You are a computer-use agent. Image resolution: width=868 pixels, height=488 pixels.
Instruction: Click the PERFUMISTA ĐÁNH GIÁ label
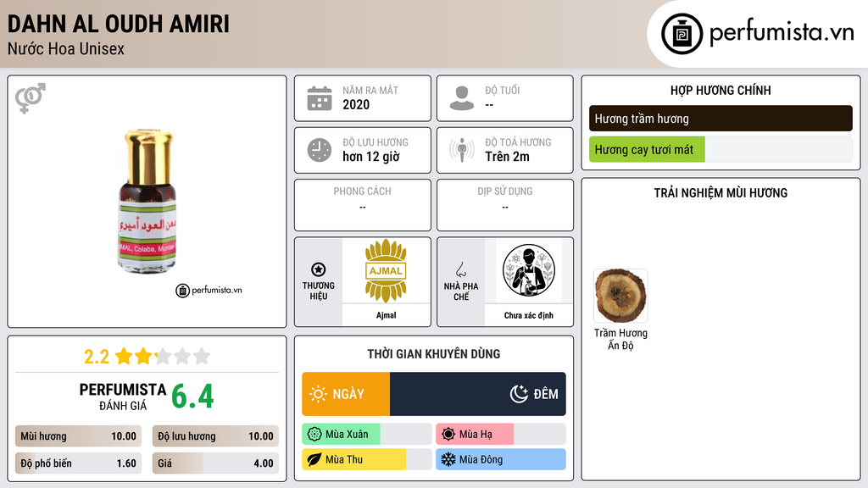[x=123, y=396]
